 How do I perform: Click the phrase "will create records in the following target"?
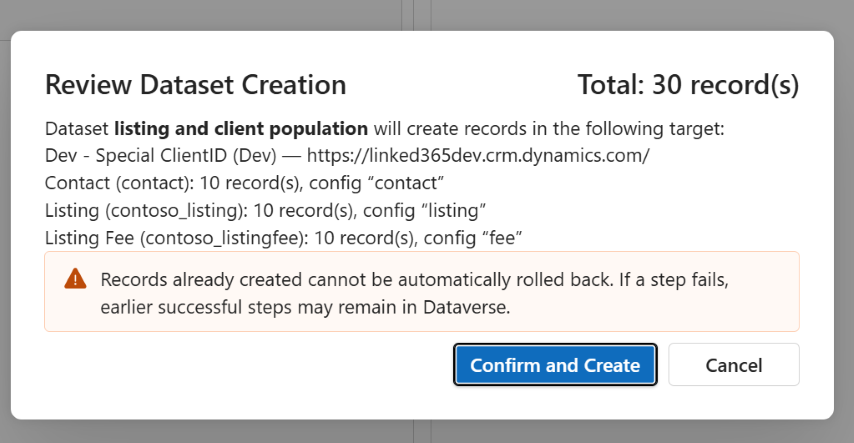pos(548,129)
